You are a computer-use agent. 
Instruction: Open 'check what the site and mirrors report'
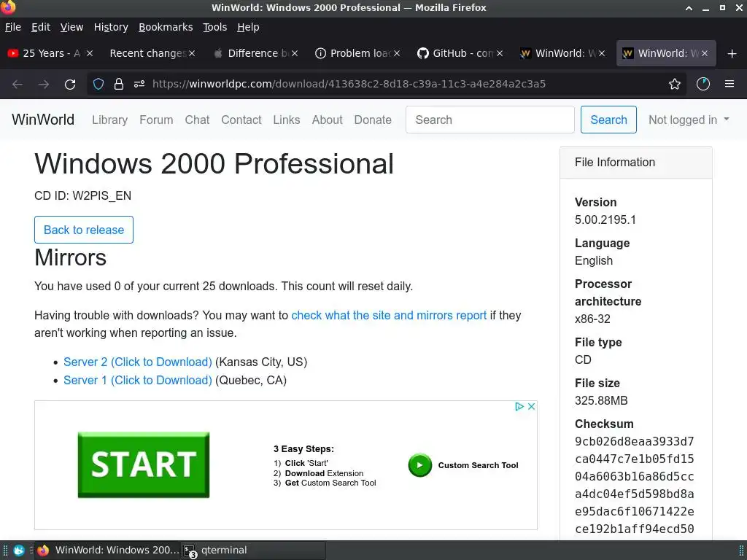pos(389,316)
